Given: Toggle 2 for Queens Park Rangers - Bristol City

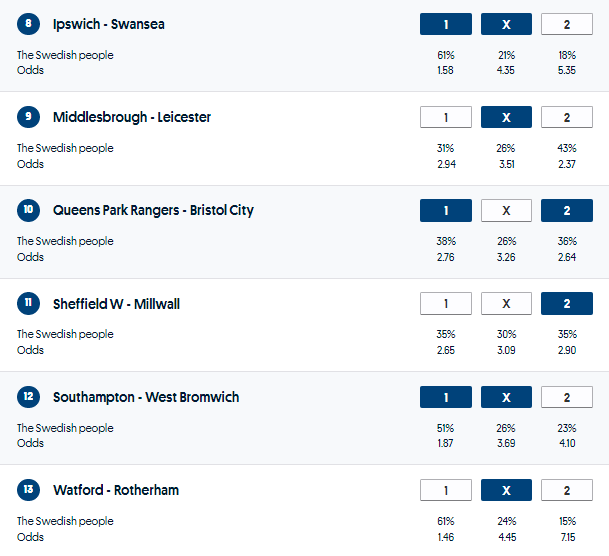Looking at the screenshot, I should click(566, 211).
